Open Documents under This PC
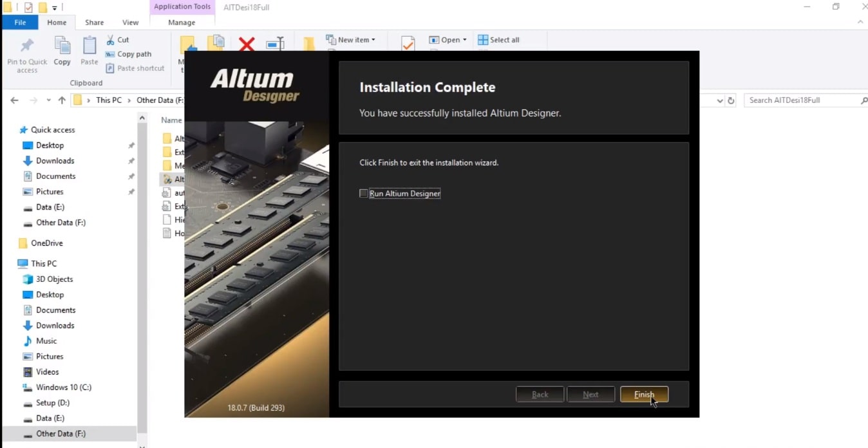The image size is (868, 448). click(55, 310)
